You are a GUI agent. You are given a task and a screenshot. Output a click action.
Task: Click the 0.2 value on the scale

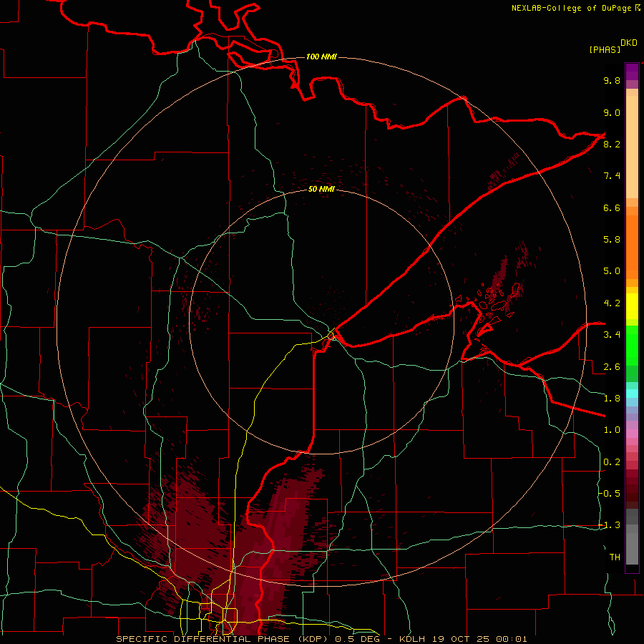(x=612, y=462)
